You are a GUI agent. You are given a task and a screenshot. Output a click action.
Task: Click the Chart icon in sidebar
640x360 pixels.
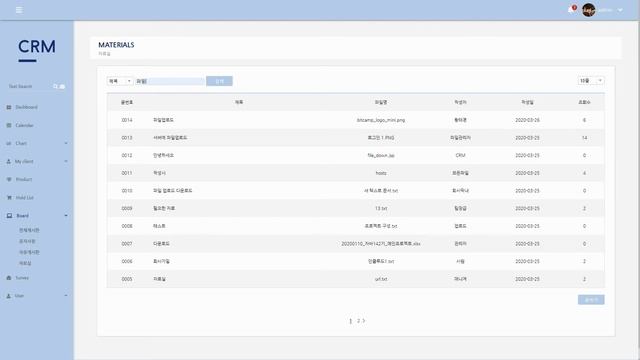[9, 144]
